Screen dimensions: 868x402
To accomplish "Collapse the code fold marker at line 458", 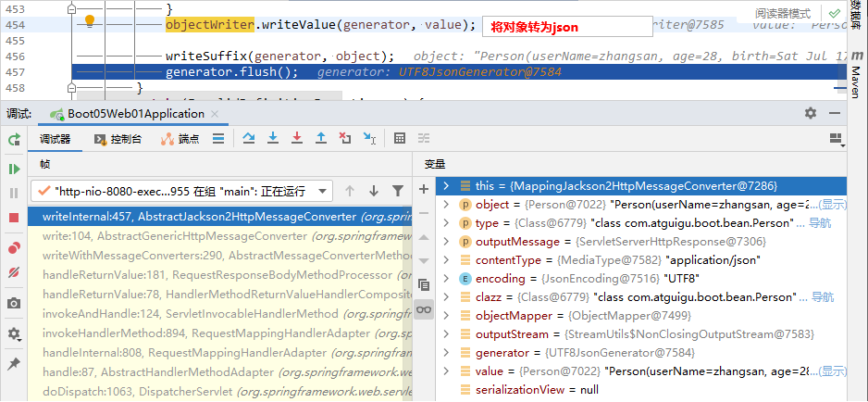I will coord(71,88).
